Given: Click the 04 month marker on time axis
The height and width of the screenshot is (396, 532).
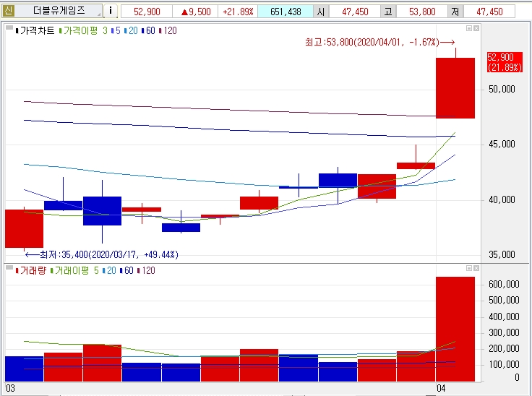Looking at the screenshot, I should [441, 388].
